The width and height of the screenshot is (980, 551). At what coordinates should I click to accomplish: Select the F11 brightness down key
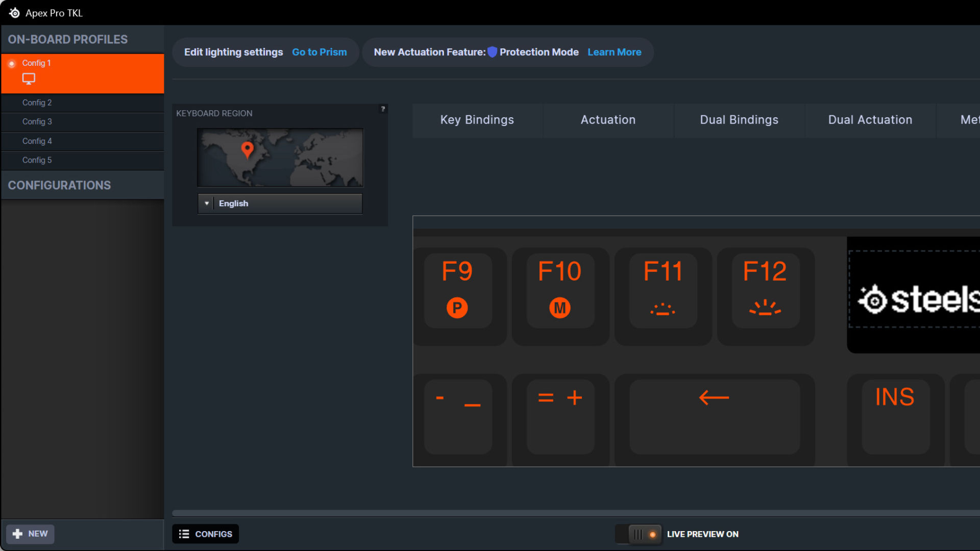(663, 291)
